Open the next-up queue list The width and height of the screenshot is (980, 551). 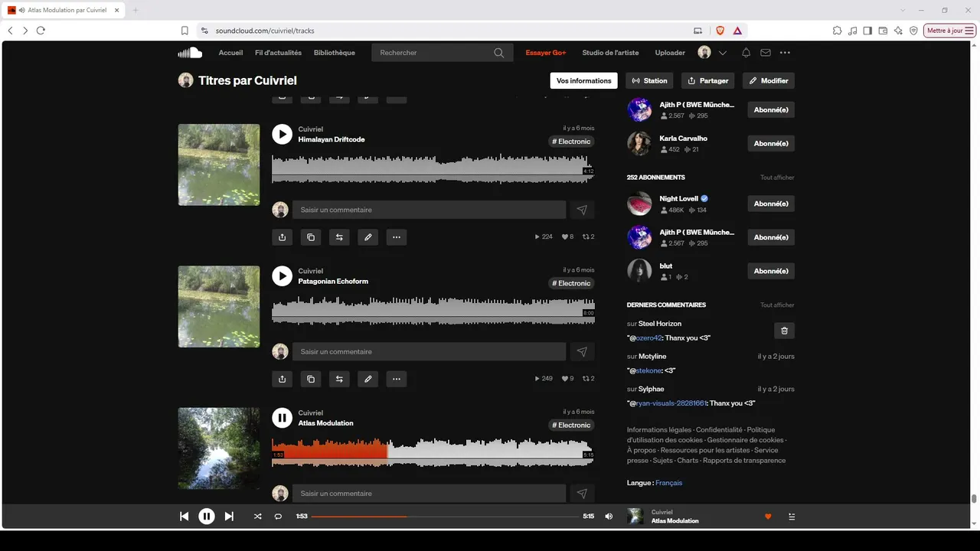point(792,517)
